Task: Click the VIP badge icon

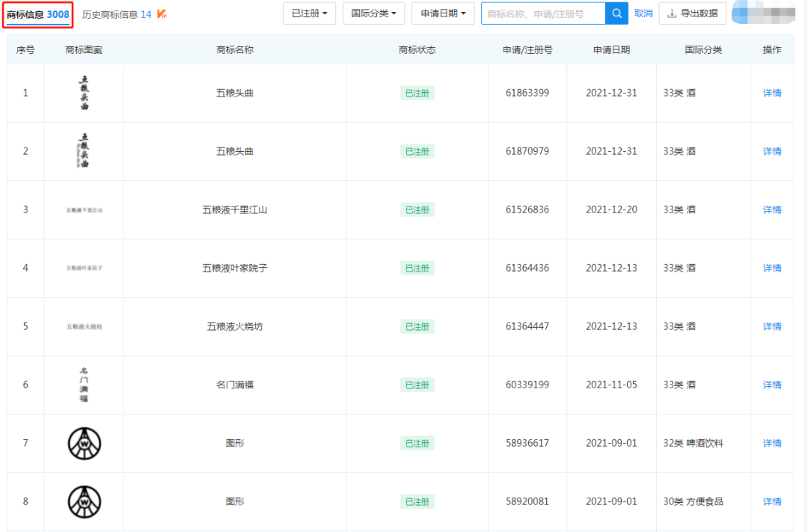Action: [162, 14]
